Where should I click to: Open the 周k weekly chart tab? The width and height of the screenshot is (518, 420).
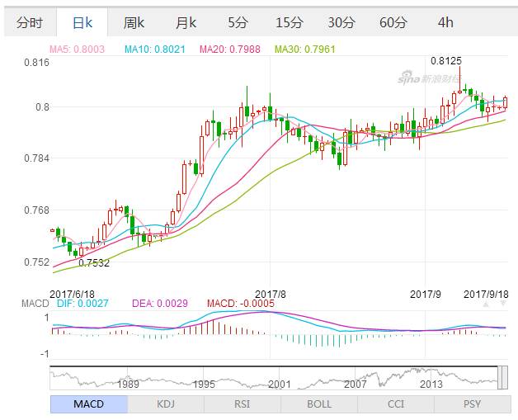tap(134, 22)
